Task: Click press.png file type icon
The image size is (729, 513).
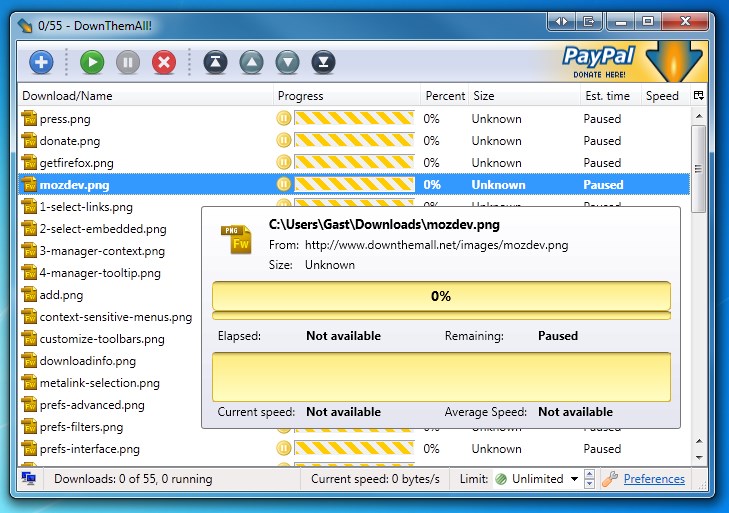Action: click(29, 118)
